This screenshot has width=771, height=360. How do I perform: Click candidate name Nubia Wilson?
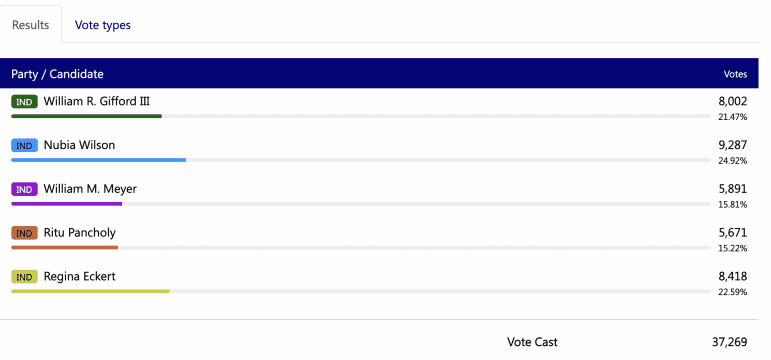coord(79,145)
